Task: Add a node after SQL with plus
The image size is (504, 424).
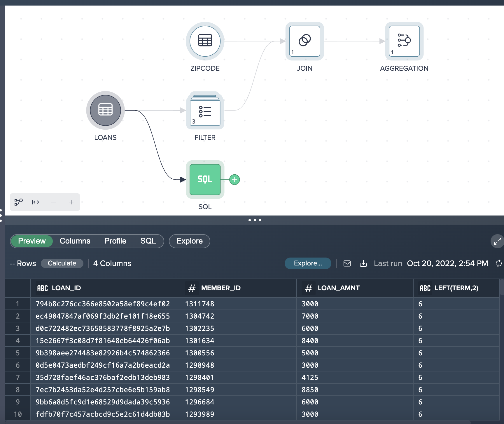Action: click(x=235, y=180)
